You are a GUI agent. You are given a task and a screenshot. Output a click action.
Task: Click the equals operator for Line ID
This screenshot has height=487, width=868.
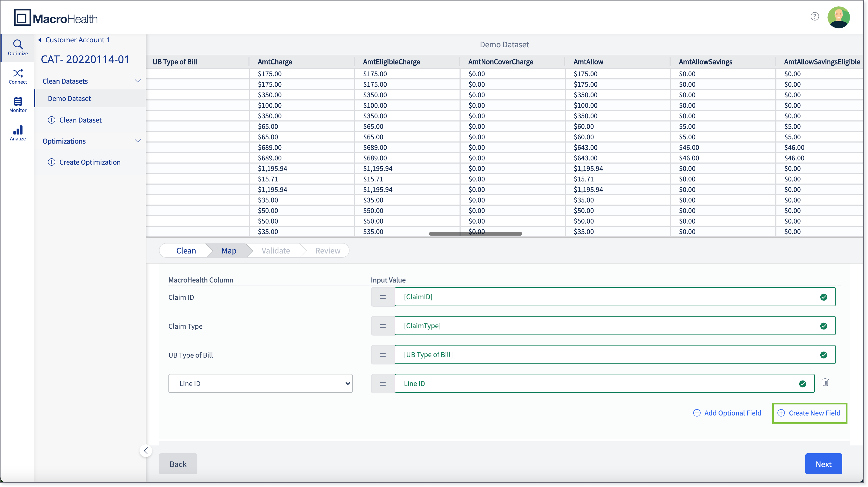pos(383,384)
